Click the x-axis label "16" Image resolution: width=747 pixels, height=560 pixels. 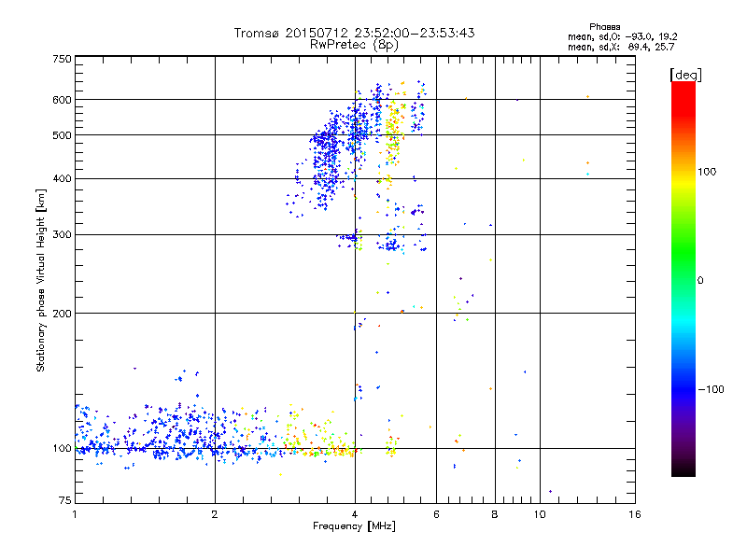635,514
